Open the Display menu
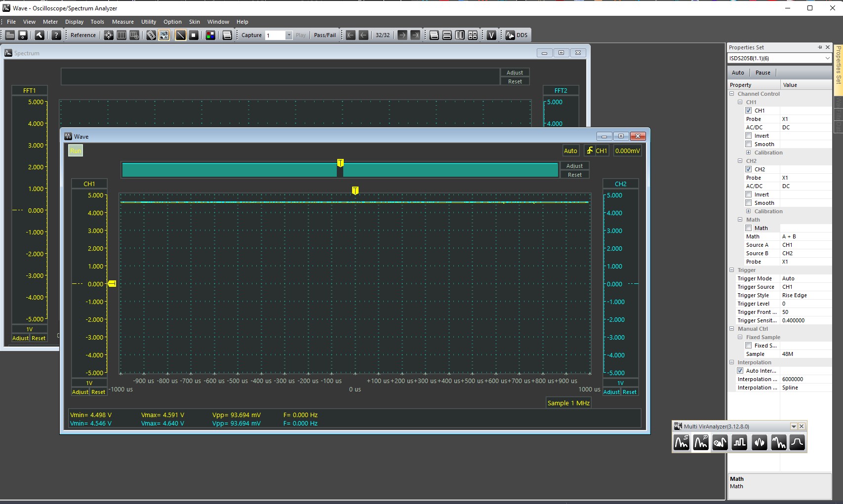This screenshot has height=504, width=843. [75, 22]
